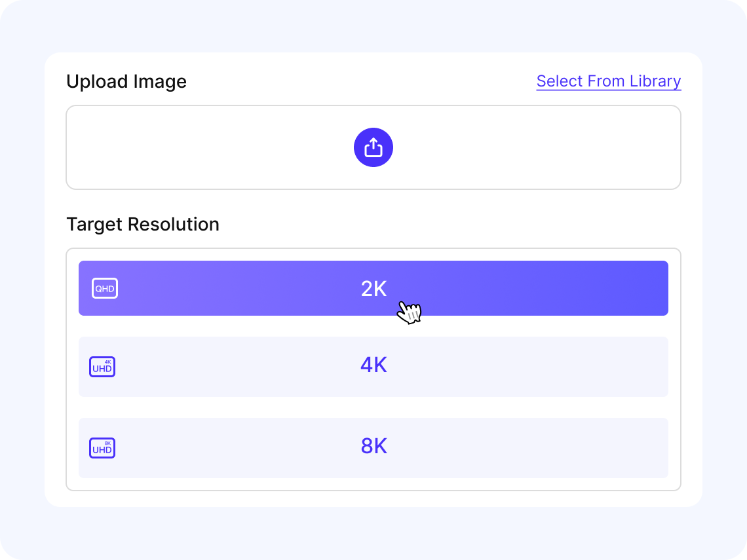Click the 4K label text

(x=374, y=365)
